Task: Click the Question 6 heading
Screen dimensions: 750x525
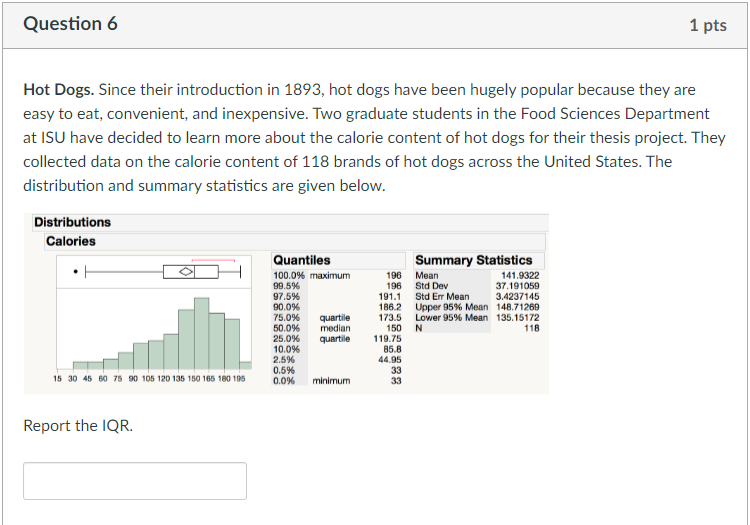Action: tap(70, 23)
